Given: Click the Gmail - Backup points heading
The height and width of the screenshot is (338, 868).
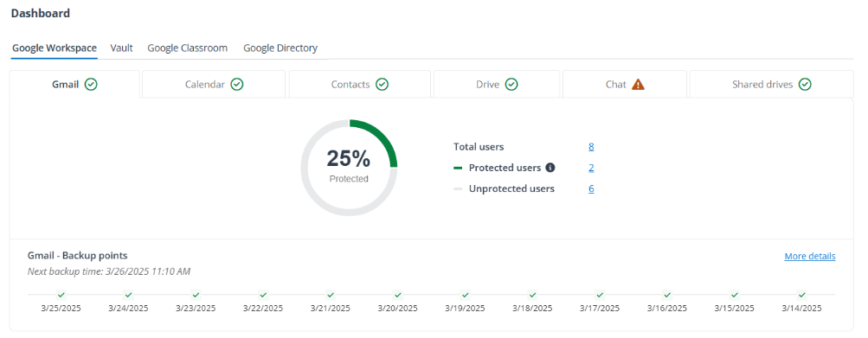Looking at the screenshot, I should coord(78,256).
